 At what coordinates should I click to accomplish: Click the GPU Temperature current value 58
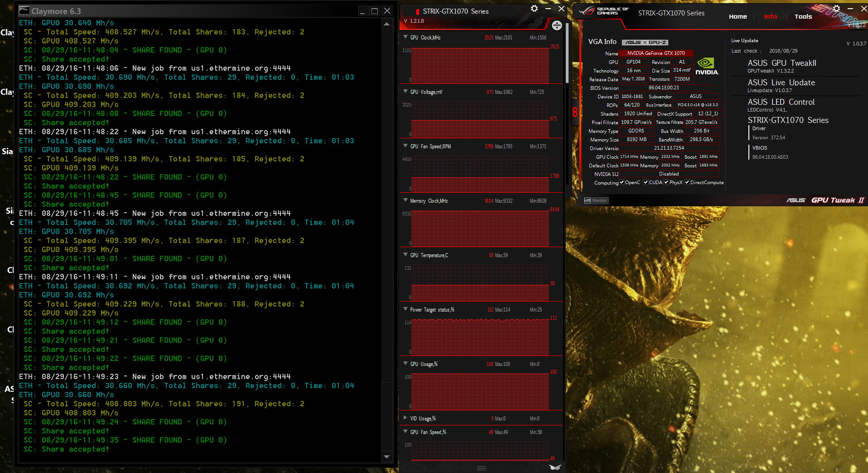point(491,255)
